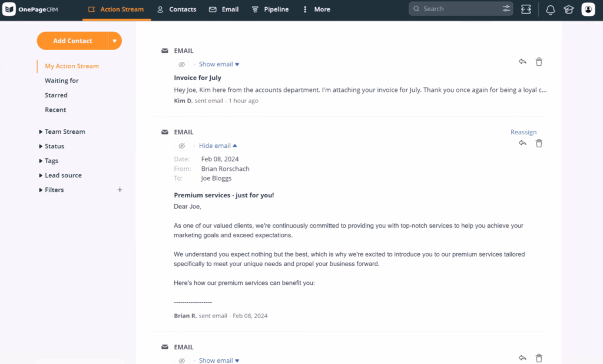Toggle visibility on the bottom email entry
The width and height of the screenshot is (603, 364).
pos(181,360)
